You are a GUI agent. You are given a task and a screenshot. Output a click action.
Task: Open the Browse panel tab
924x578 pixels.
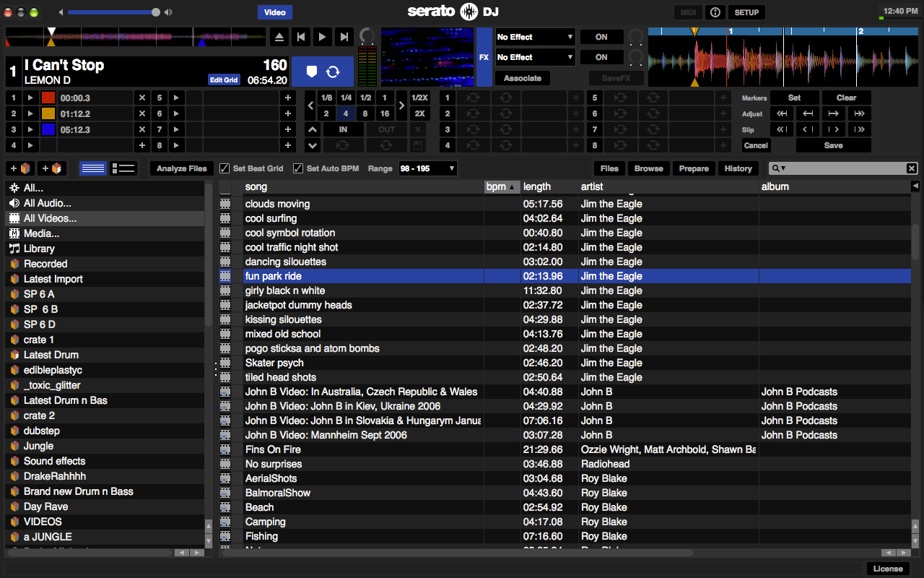coord(648,168)
